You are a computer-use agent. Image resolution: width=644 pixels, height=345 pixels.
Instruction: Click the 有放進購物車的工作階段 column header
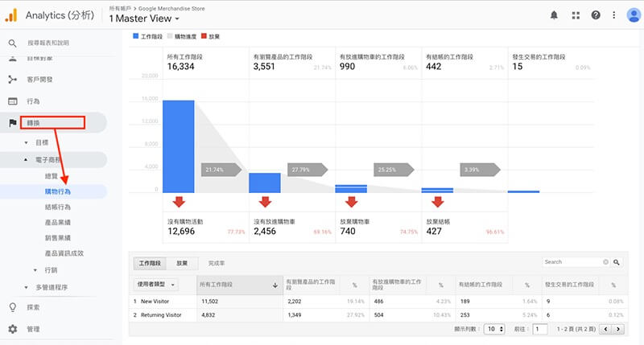(397, 285)
